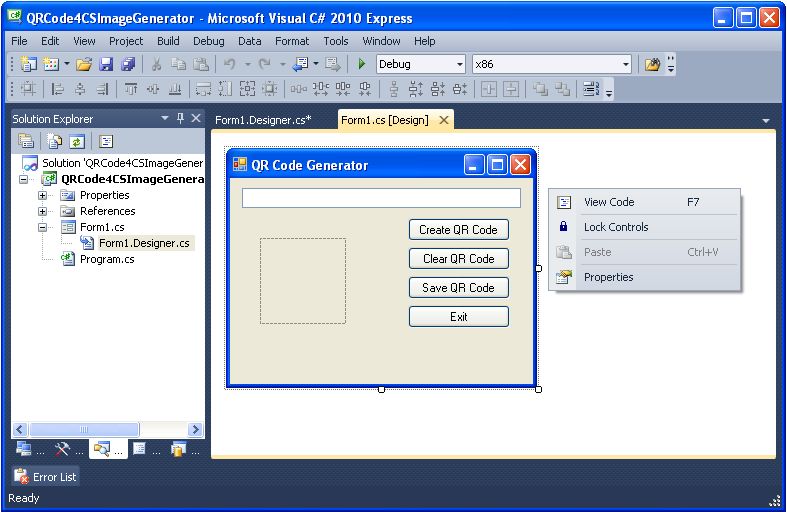Click the Make Same Width icon
Image resolution: width=787 pixels, height=512 pixels.
[203, 89]
